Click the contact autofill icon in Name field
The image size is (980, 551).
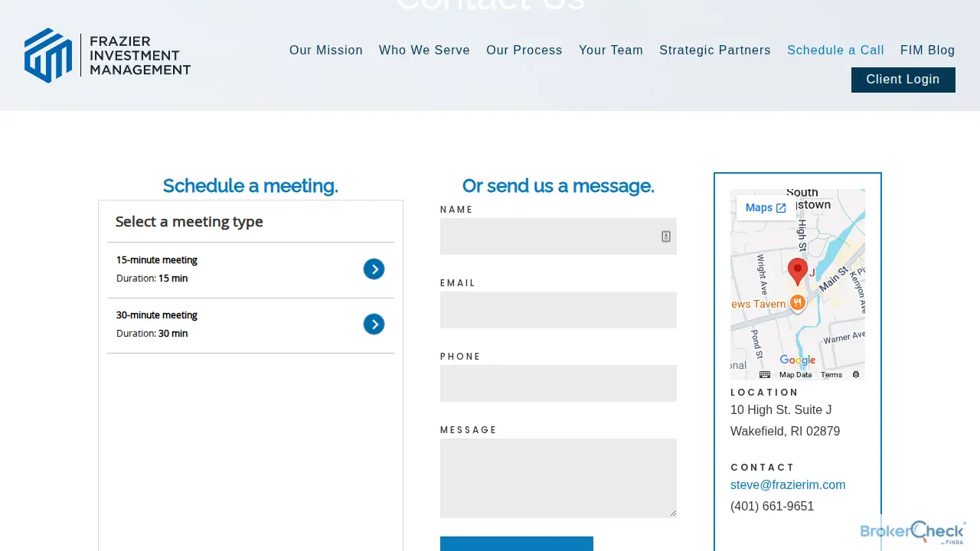pos(666,236)
